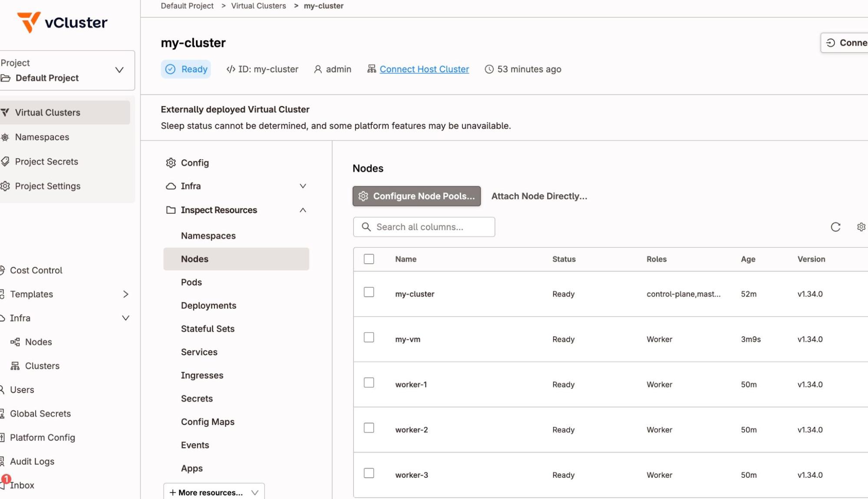Click the Infra Nodes sidebar icon
Screen dimensions: 868x499
[15, 342]
